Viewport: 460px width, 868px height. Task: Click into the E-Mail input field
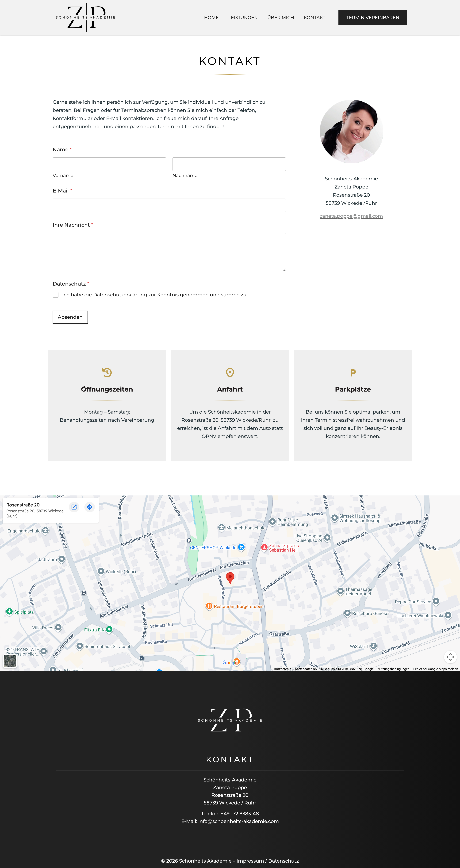tap(169, 205)
